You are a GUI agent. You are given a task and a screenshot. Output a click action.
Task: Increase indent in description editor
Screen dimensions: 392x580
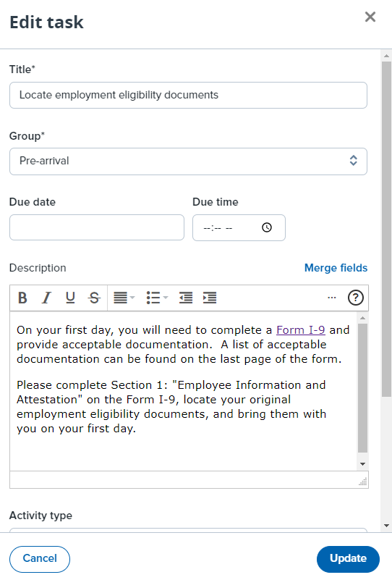[x=210, y=298]
